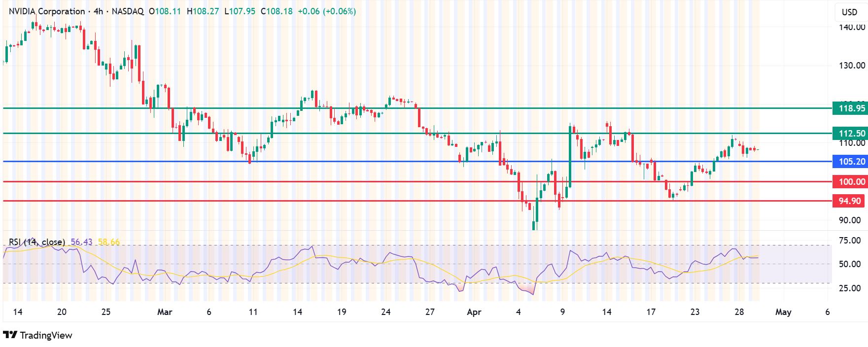Click the Apr label on time axis
The width and height of the screenshot is (868, 347).
pyautogui.click(x=474, y=312)
